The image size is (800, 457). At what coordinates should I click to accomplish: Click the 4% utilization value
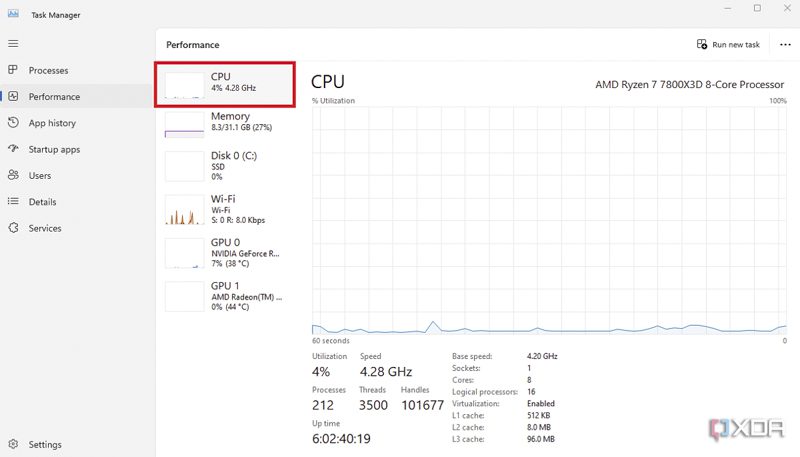321,372
